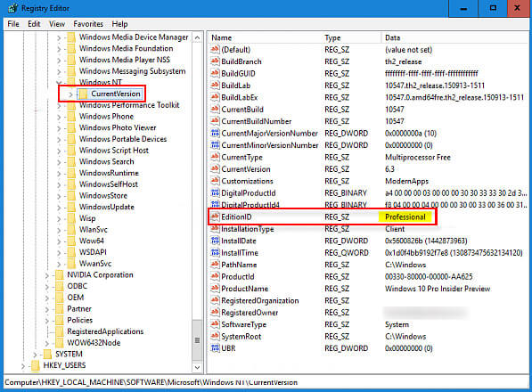This screenshot has width=532, height=392.
Task: Click the Policies folder icon
Action: (60, 320)
